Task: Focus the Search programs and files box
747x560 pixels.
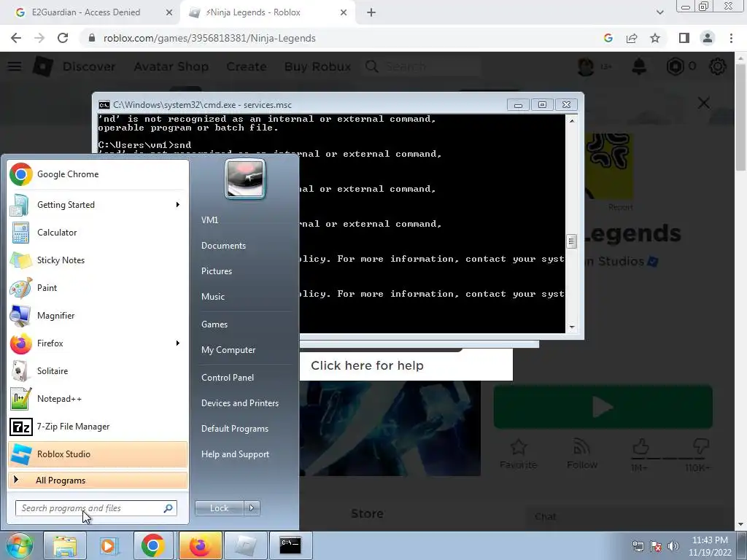Action: tap(96, 508)
